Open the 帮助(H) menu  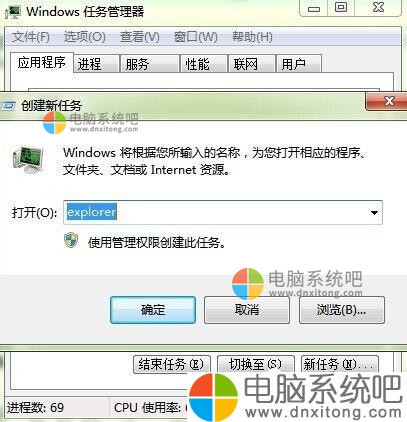tap(252, 37)
